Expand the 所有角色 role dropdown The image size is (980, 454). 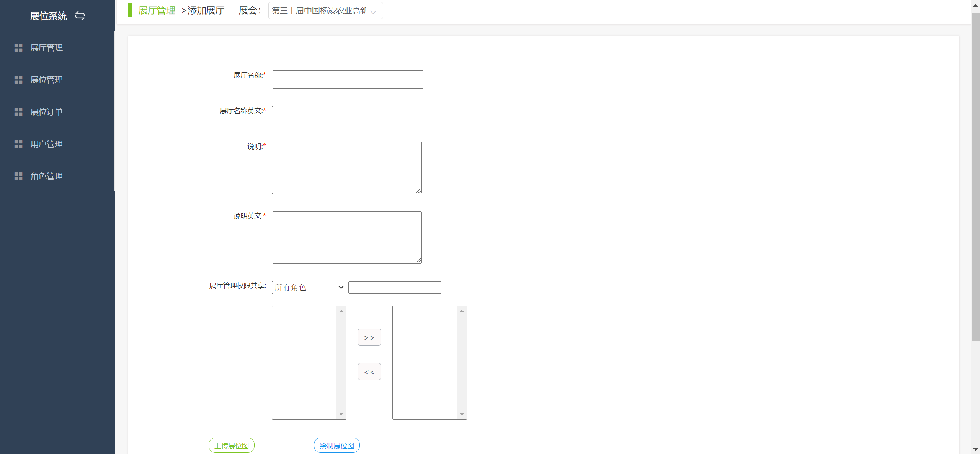[x=309, y=287]
